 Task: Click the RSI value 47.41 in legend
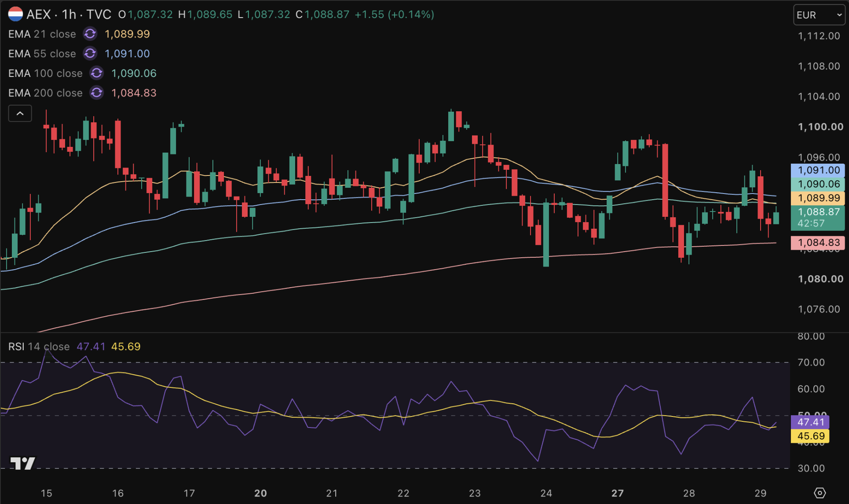[x=91, y=347]
